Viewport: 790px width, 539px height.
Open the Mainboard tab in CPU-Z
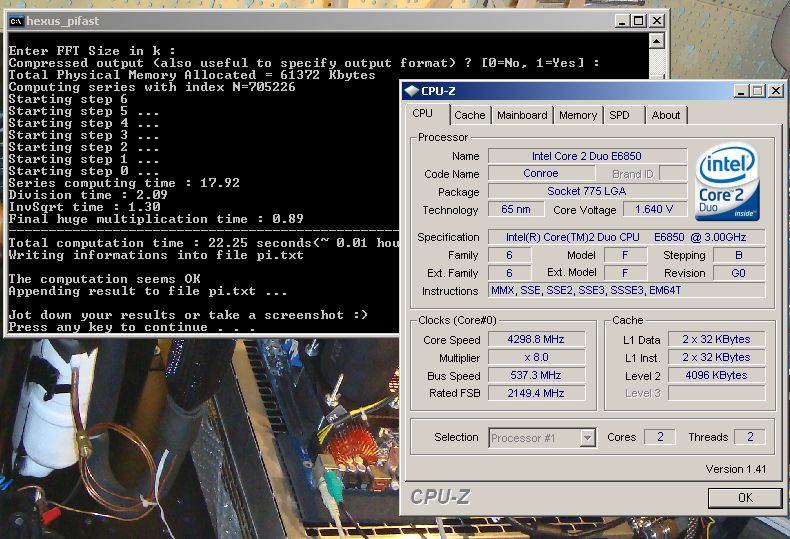522,115
